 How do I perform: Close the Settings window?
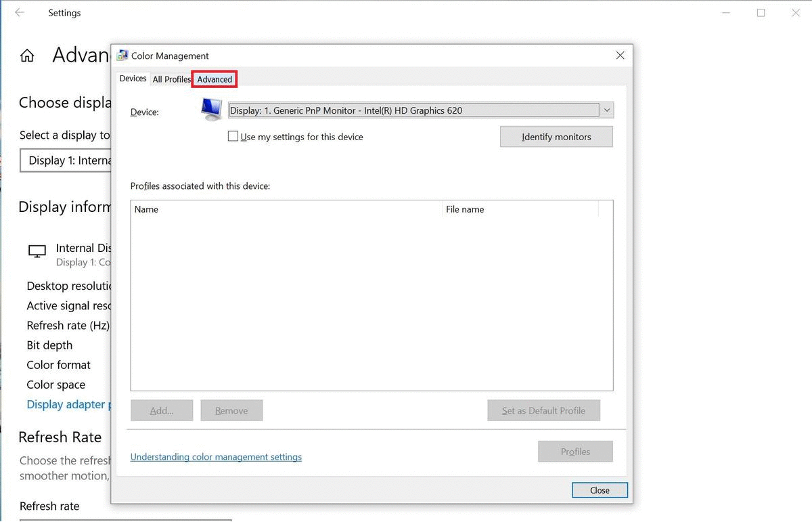pyautogui.click(x=796, y=13)
